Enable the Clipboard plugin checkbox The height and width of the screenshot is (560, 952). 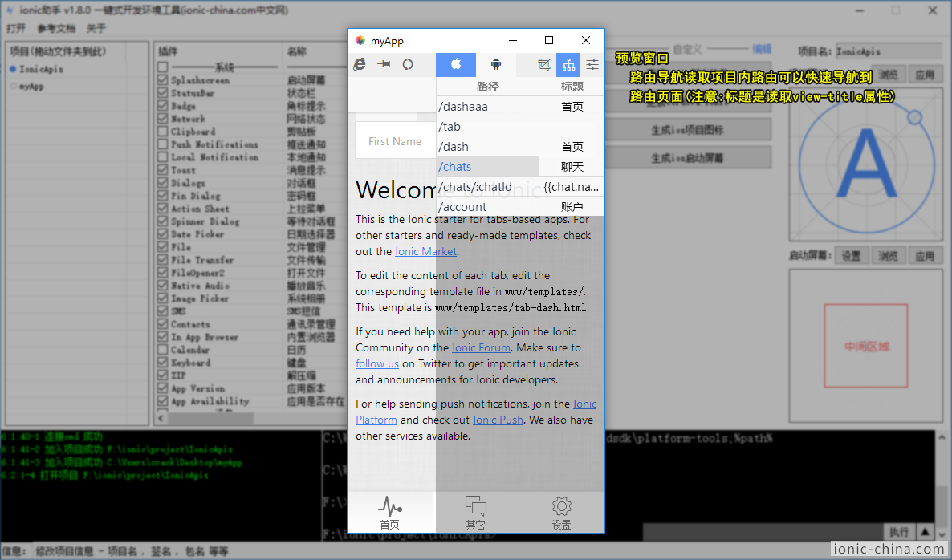point(163,131)
